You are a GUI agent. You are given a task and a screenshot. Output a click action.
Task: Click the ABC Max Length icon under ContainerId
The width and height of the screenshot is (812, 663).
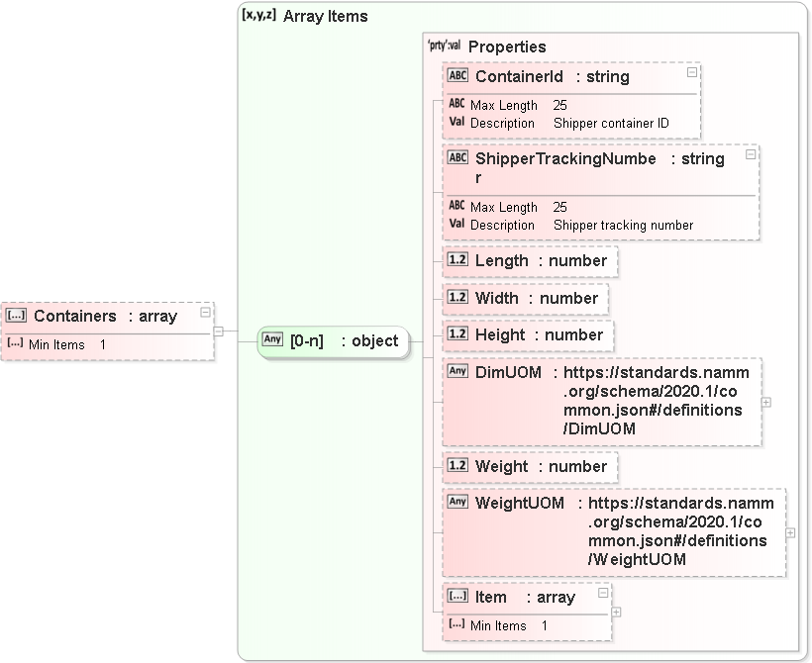point(457,104)
